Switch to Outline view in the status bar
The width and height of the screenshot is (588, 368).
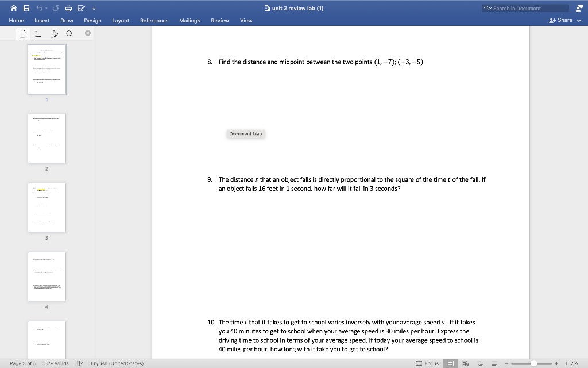point(481,363)
